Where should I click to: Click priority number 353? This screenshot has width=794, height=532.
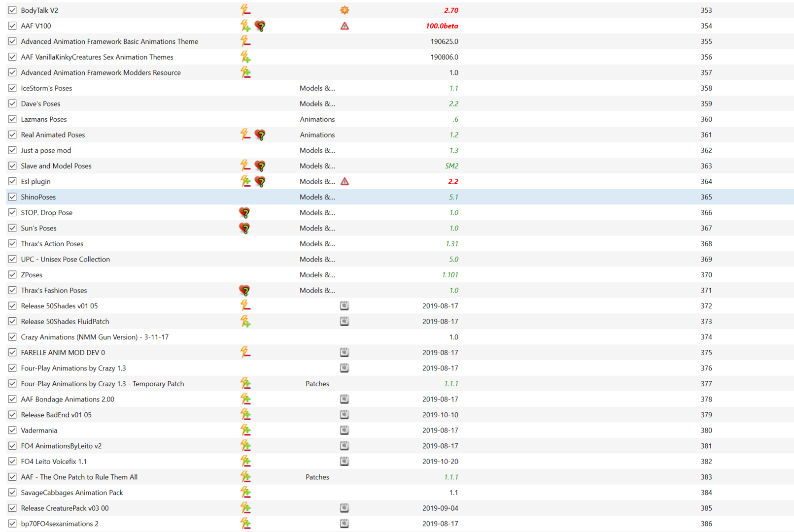point(706,10)
